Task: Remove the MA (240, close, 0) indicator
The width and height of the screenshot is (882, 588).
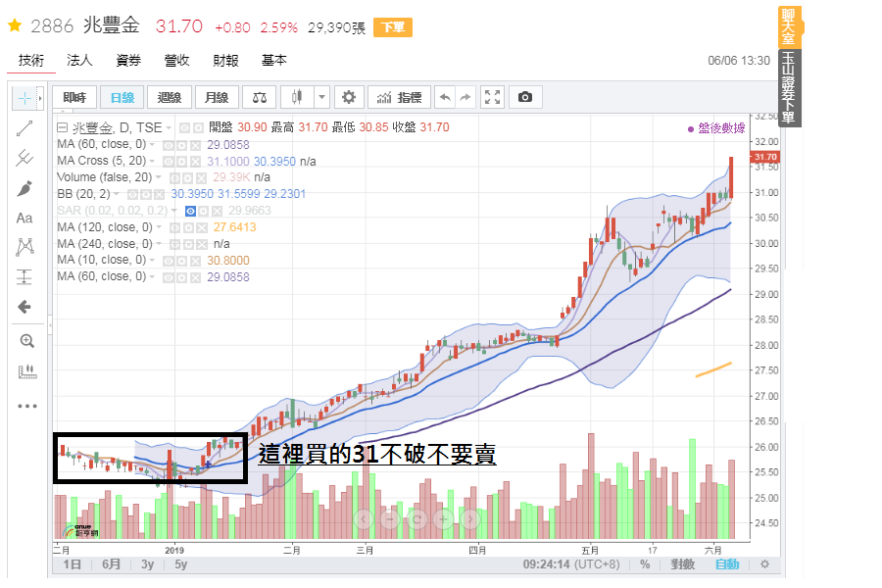Action: (201, 244)
